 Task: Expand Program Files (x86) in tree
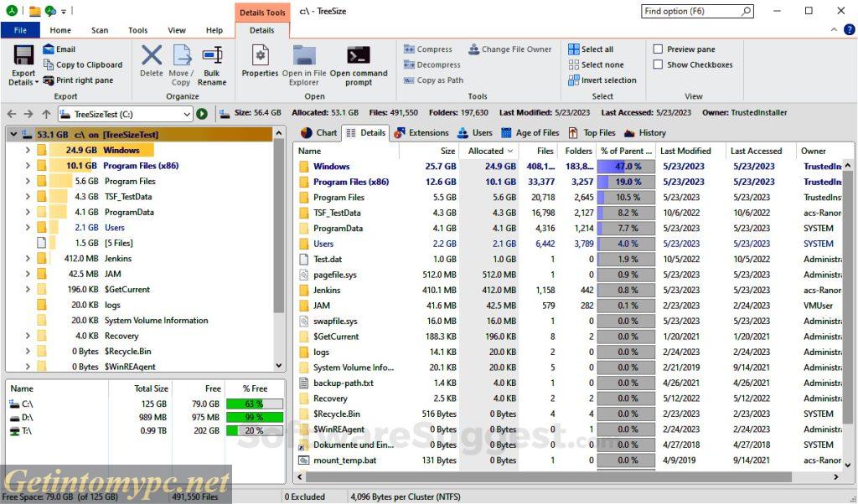click(x=28, y=165)
